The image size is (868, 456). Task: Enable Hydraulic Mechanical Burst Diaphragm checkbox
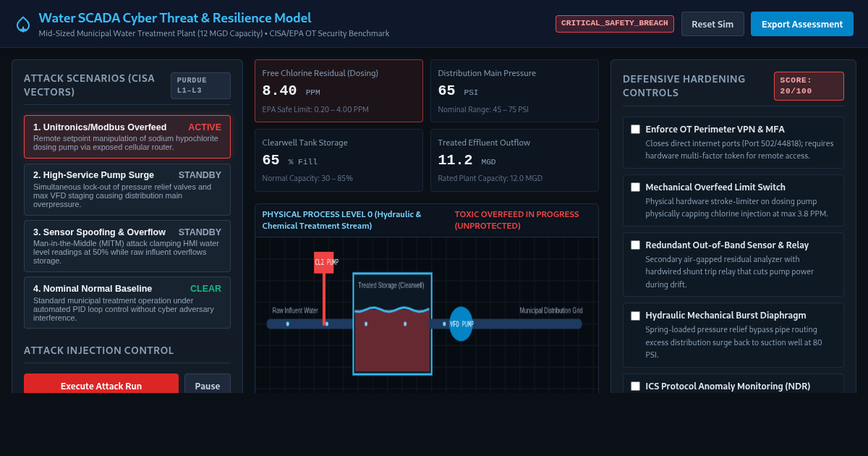click(x=635, y=316)
